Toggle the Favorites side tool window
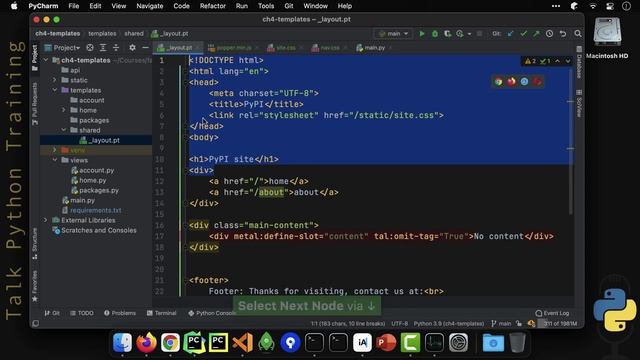Image resolution: width=640 pixels, height=360 pixels. pos(35,286)
